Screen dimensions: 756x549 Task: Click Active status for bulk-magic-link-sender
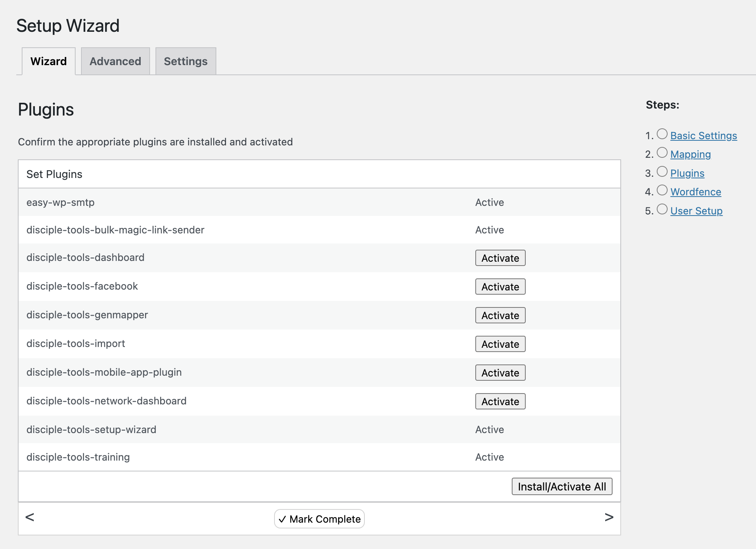[490, 230]
